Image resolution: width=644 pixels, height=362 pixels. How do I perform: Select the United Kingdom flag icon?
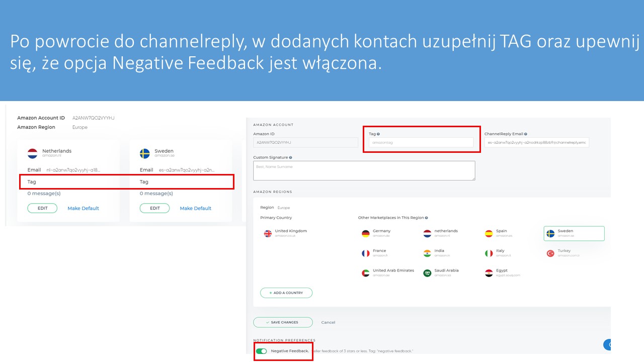[268, 233]
